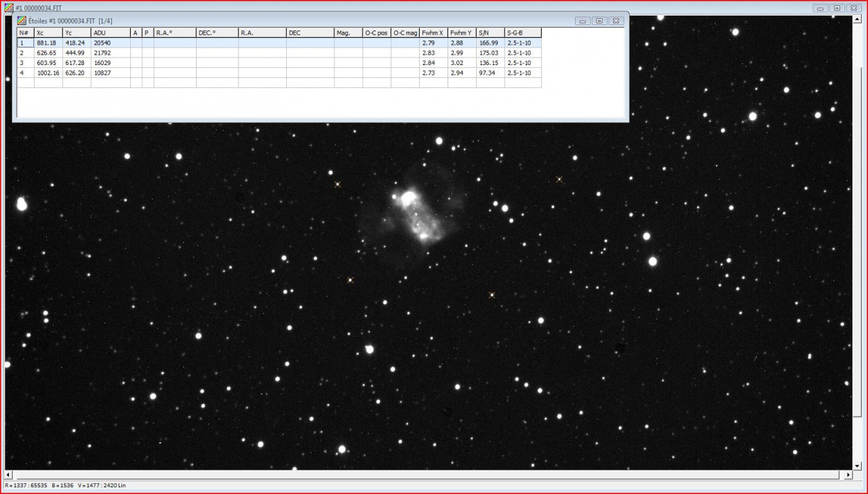The height and width of the screenshot is (494, 868).
Task: Maximize the Étoiles star list window
Action: 599,21
